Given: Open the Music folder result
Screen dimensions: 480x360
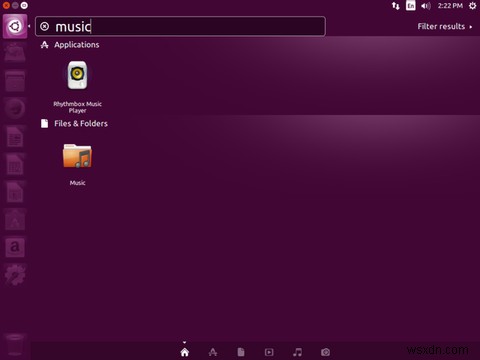Looking at the screenshot, I should tap(77, 164).
